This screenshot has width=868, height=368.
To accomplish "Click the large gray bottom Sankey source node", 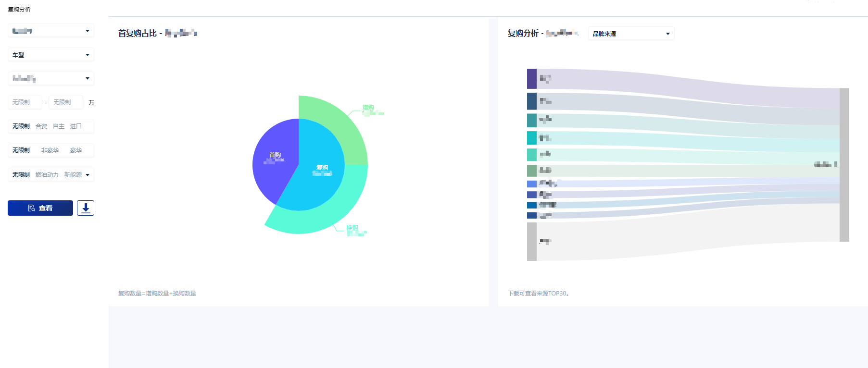I will point(532,242).
